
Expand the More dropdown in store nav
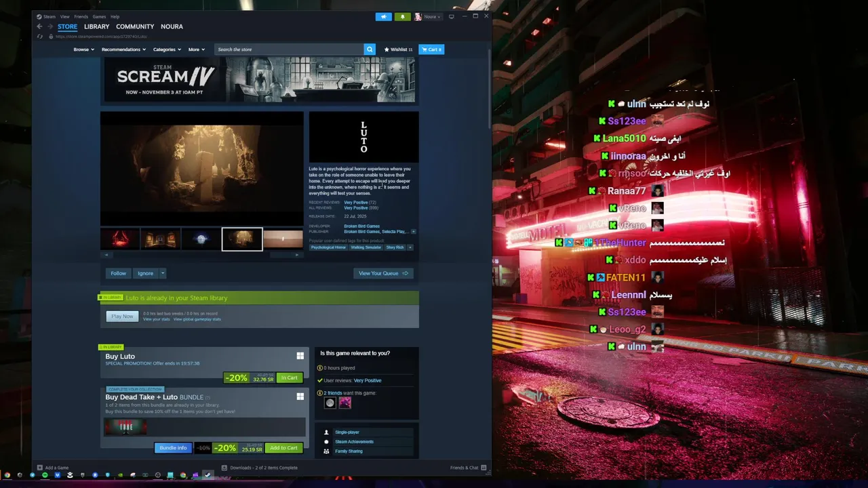pyautogui.click(x=196, y=49)
